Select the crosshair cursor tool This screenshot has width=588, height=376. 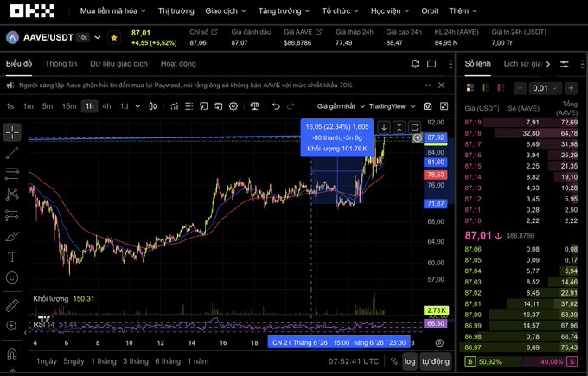pyautogui.click(x=12, y=132)
